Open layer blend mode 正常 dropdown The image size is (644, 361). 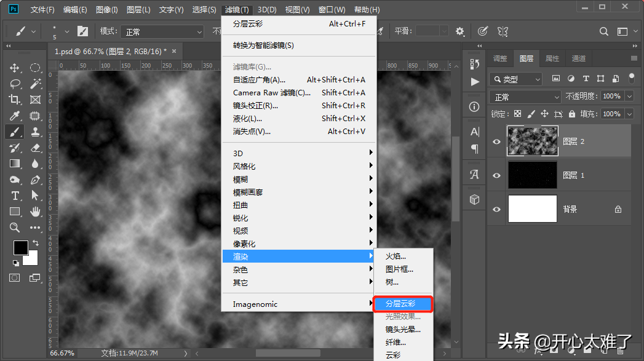pos(525,97)
